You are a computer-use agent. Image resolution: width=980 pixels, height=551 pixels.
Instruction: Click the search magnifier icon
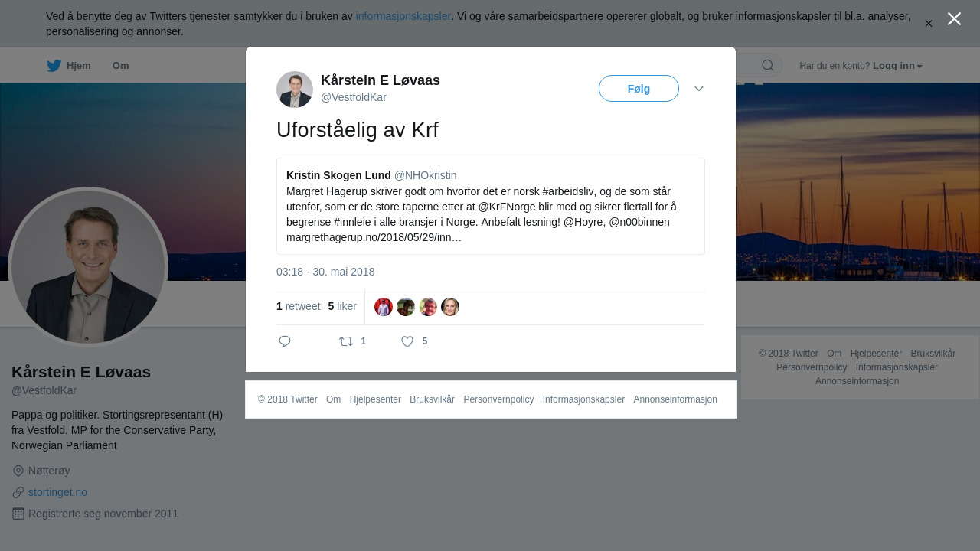[x=768, y=66]
